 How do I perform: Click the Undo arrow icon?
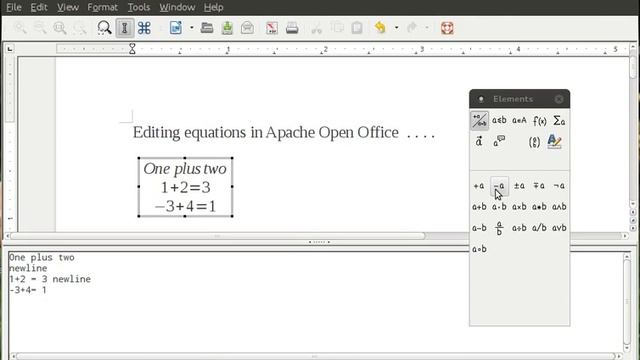380,28
